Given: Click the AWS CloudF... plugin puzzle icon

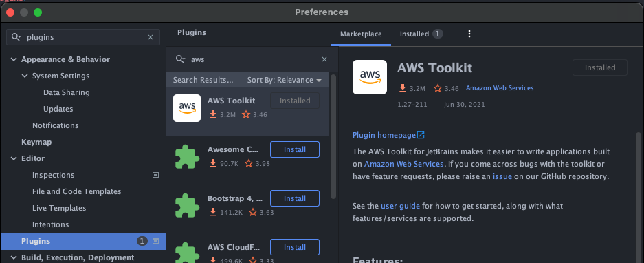Looking at the screenshot, I should click(x=187, y=253).
